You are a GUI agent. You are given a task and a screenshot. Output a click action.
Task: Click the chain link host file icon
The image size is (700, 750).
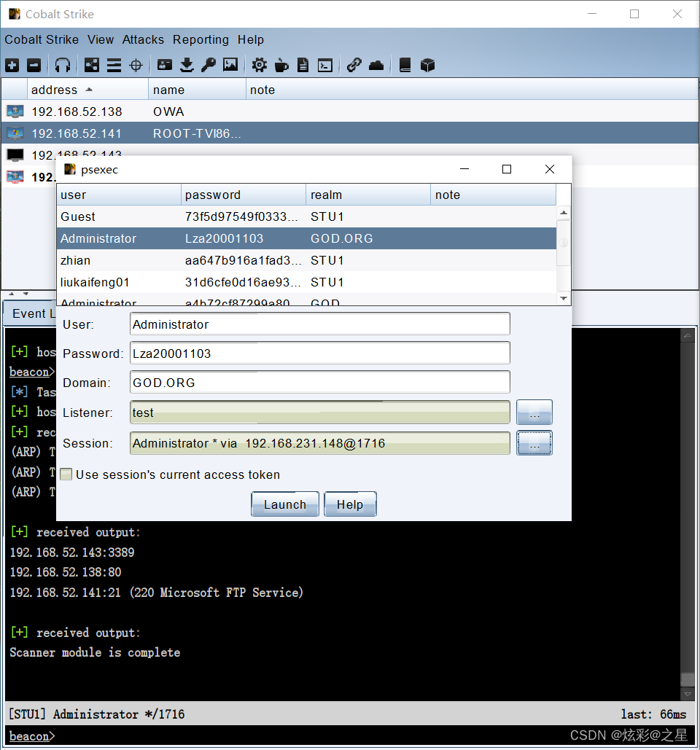(x=354, y=65)
